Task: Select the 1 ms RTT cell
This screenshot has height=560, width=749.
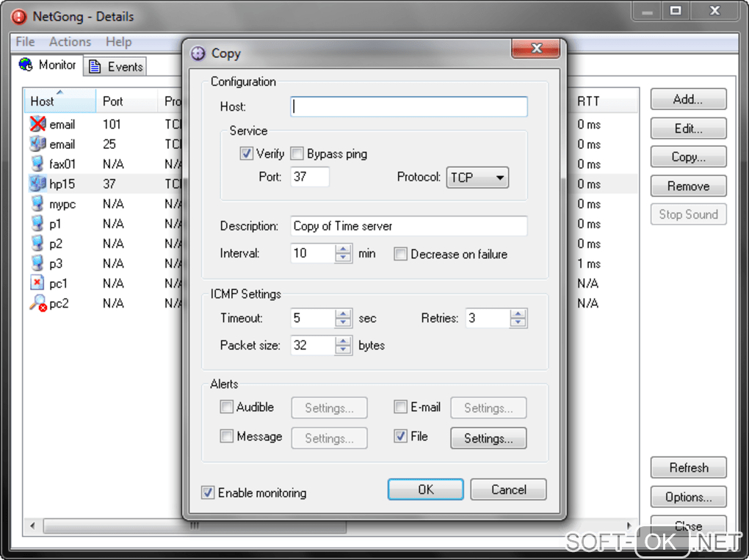Action: [x=588, y=263]
